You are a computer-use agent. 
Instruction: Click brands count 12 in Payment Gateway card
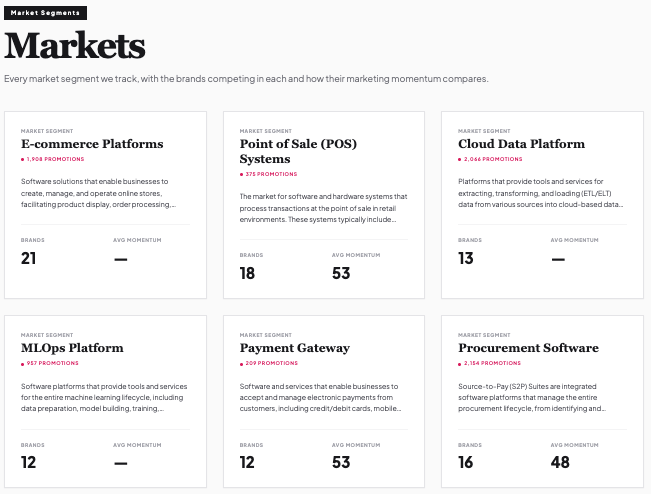[247, 462]
